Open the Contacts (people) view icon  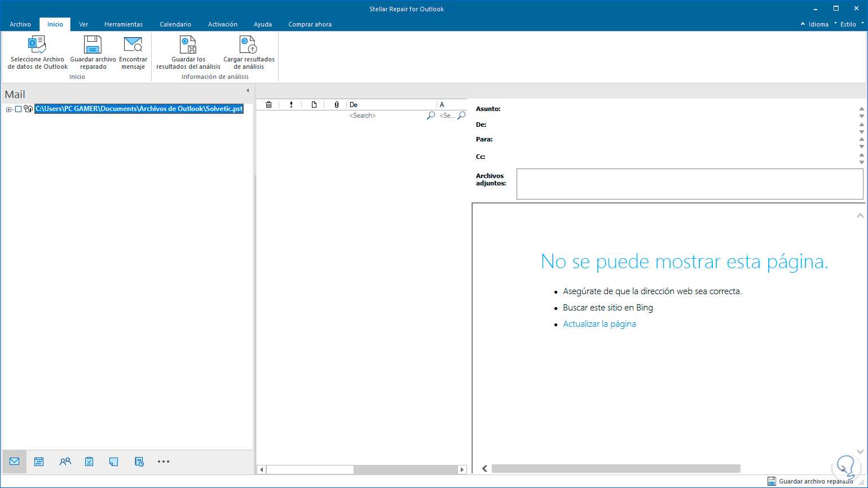65,462
